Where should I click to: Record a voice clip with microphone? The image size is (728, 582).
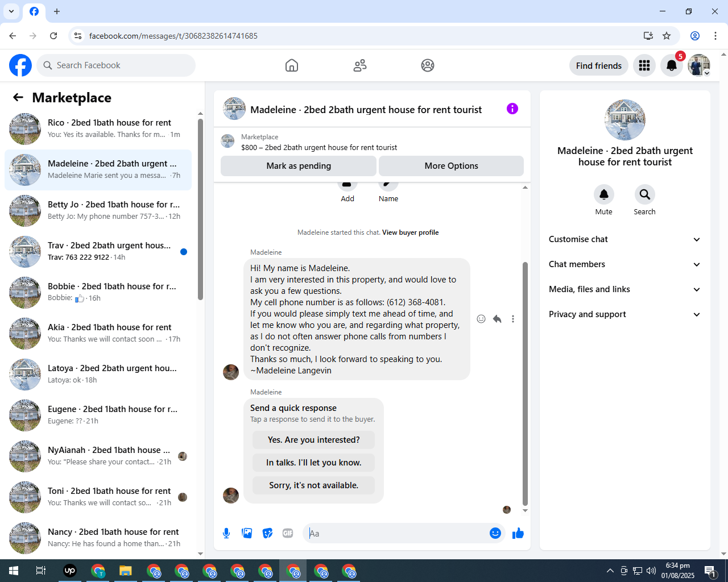(x=226, y=533)
